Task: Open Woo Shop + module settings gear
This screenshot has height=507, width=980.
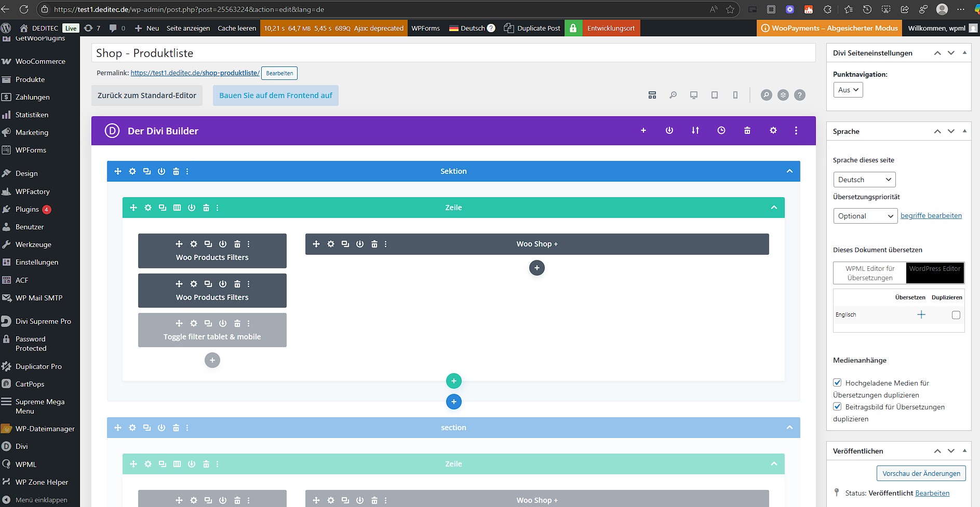Action: pos(331,244)
